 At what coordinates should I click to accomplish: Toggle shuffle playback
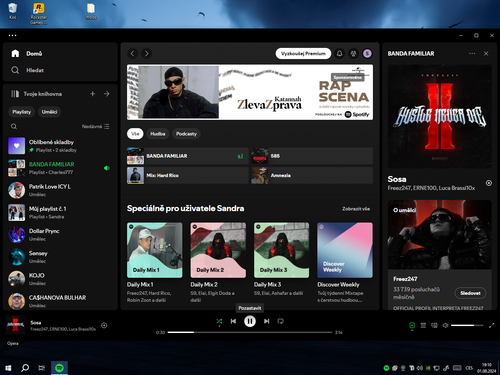click(219, 321)
